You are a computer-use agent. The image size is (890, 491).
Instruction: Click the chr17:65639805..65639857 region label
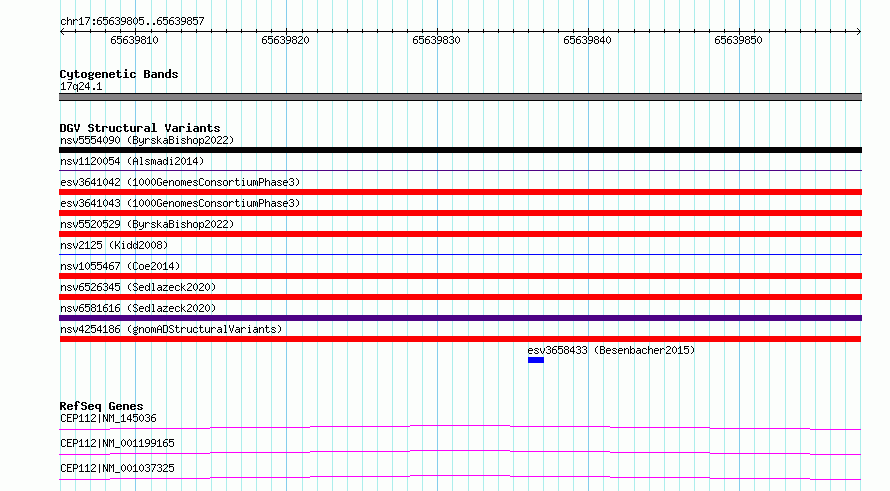132,22
